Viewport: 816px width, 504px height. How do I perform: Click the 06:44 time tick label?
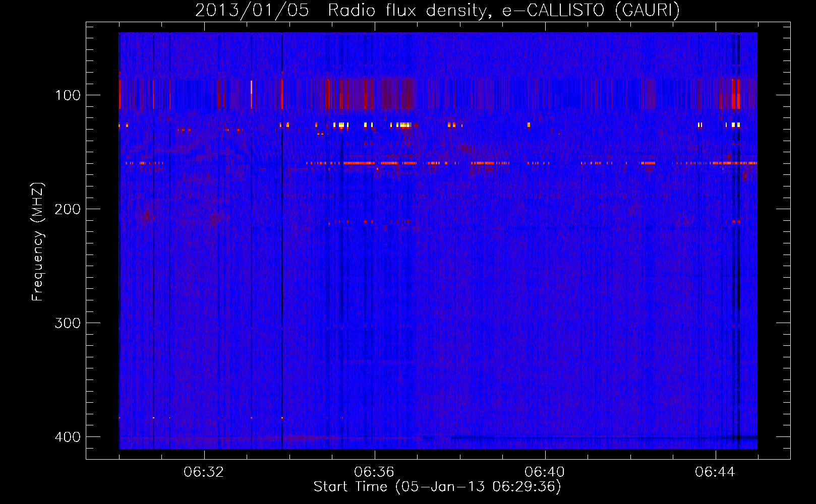point(715,472)
